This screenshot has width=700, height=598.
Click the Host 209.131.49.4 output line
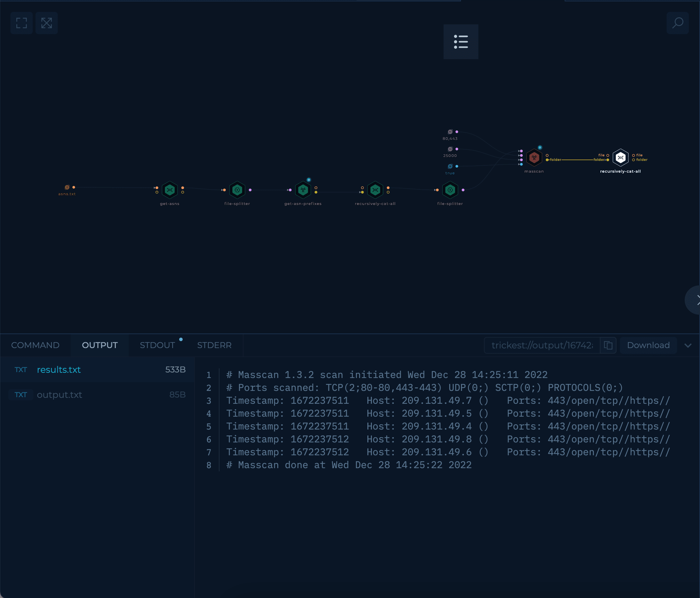point(448,426)
